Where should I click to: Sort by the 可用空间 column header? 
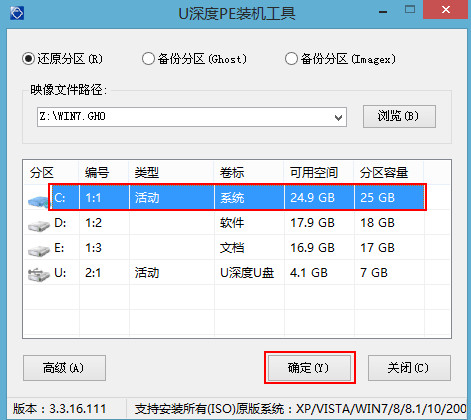coord(319,173)
